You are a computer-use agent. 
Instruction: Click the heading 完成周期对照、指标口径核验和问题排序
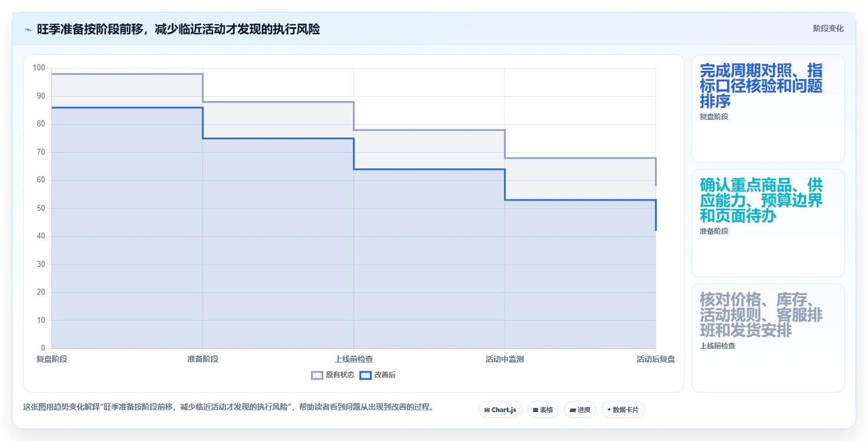[761, 86]
